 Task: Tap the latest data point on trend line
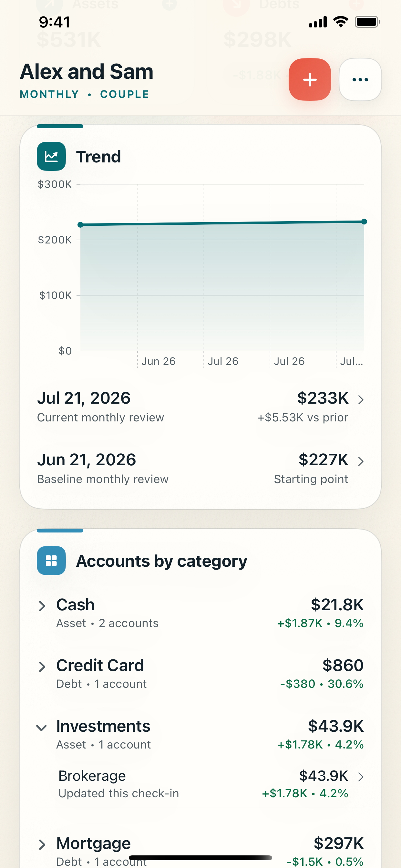[x=364, y=222]
